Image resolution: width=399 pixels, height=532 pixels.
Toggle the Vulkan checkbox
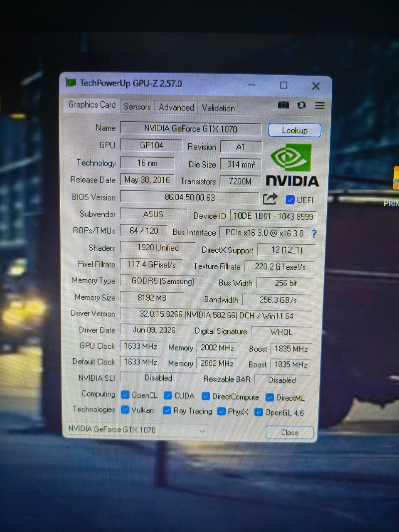click(x=125, y=409)
